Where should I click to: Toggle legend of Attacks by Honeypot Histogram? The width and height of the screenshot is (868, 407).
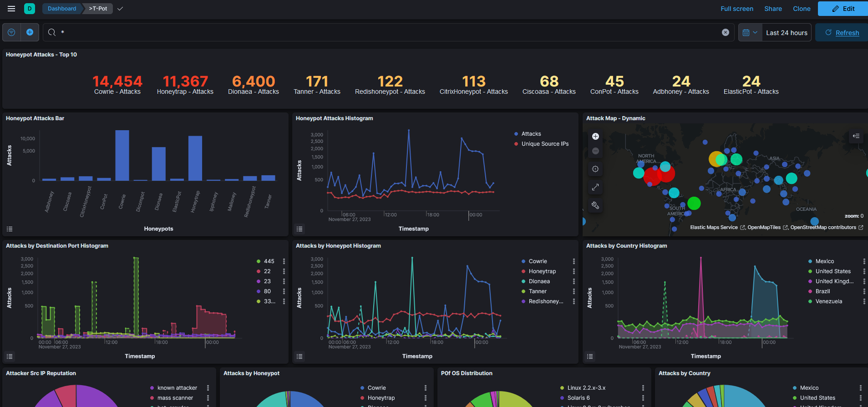pos(299,356)
